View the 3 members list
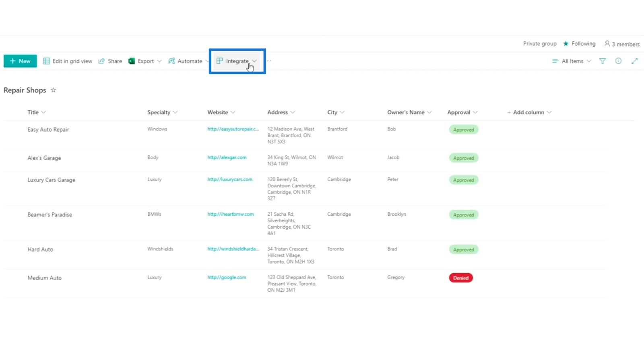Image resolution: width=644 pixels, height=361 pixels. [x=622, y=44]
